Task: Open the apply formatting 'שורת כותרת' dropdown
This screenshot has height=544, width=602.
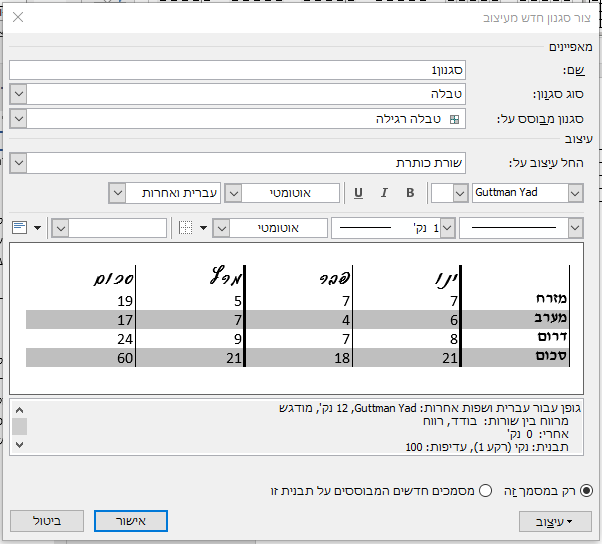Action: [18, 163]
